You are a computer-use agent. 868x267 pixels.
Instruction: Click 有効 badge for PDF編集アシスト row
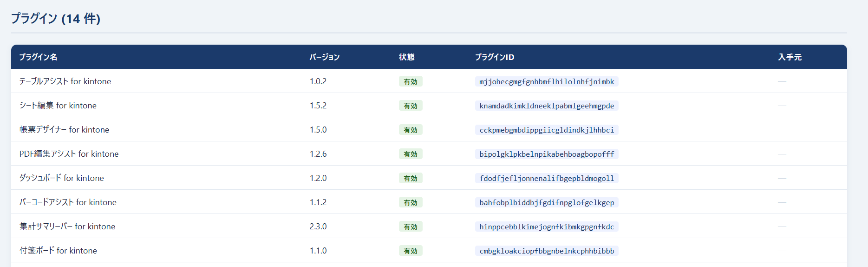[x=411, y=154]
